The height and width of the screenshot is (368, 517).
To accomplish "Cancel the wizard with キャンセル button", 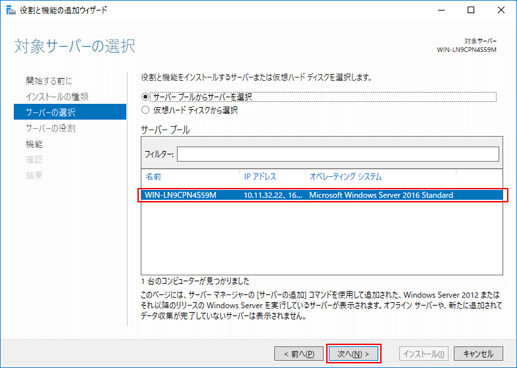I will click(x=478, y=354).
